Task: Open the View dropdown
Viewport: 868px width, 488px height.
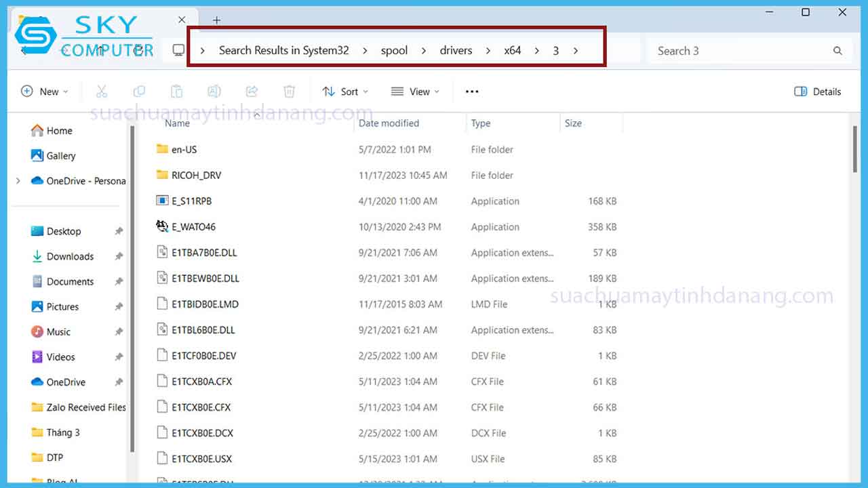Action: point(416,91)
